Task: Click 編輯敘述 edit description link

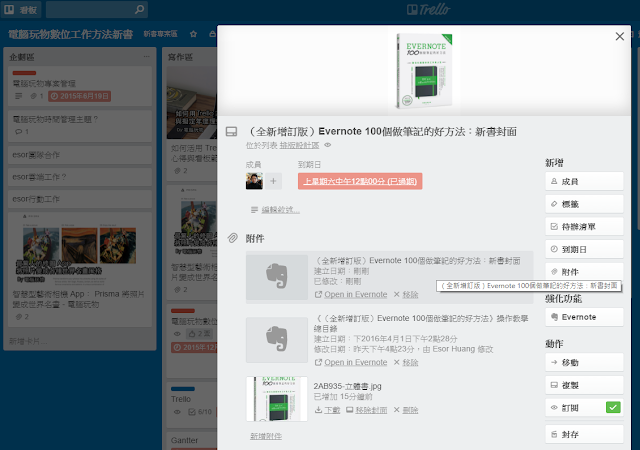Action: [x=280, y=209]
